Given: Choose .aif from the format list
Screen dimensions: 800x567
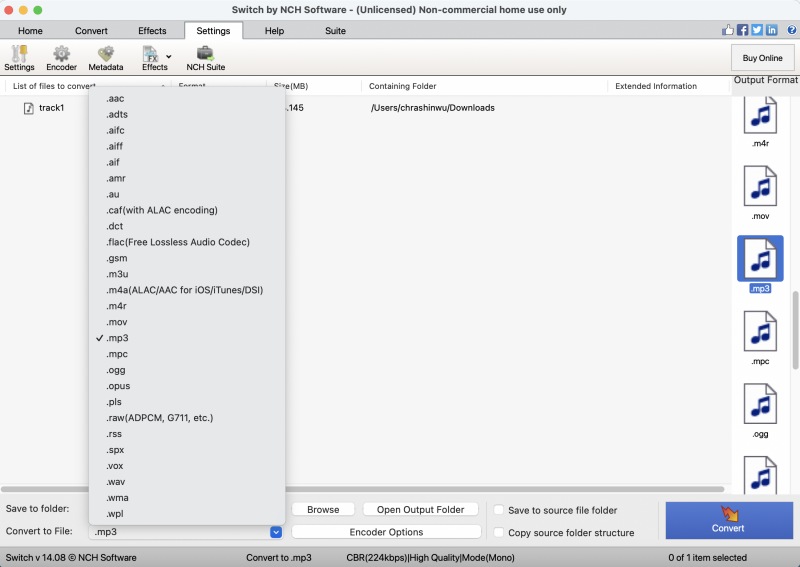Looking at the screenshot, I should coord(187,162).
